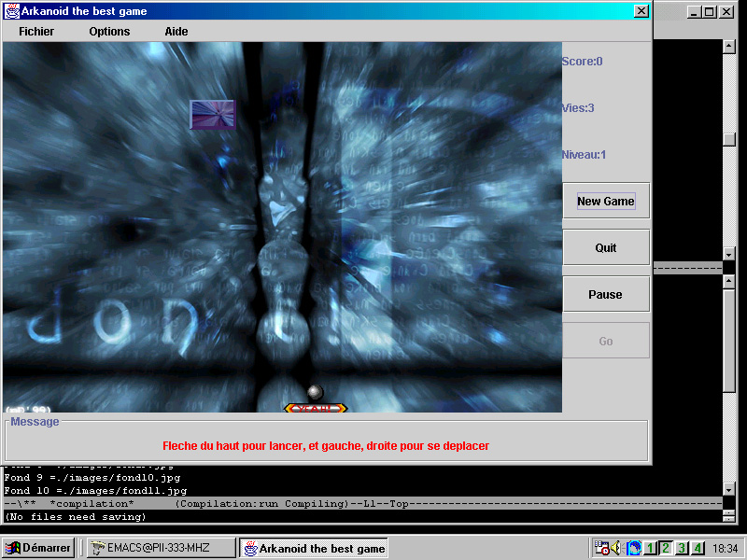The image size is (747, 560).
Task: Click the silver ball above the paddle
Action: [x=315, y=392]
